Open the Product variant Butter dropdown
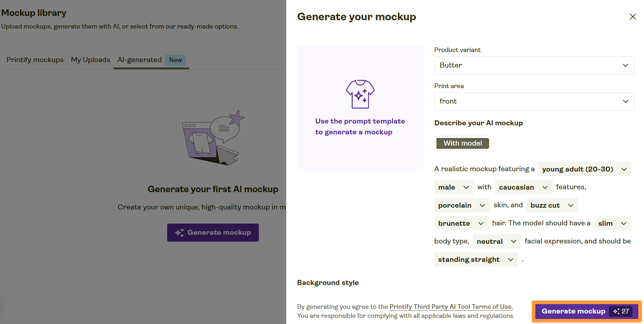 point(534,65)
